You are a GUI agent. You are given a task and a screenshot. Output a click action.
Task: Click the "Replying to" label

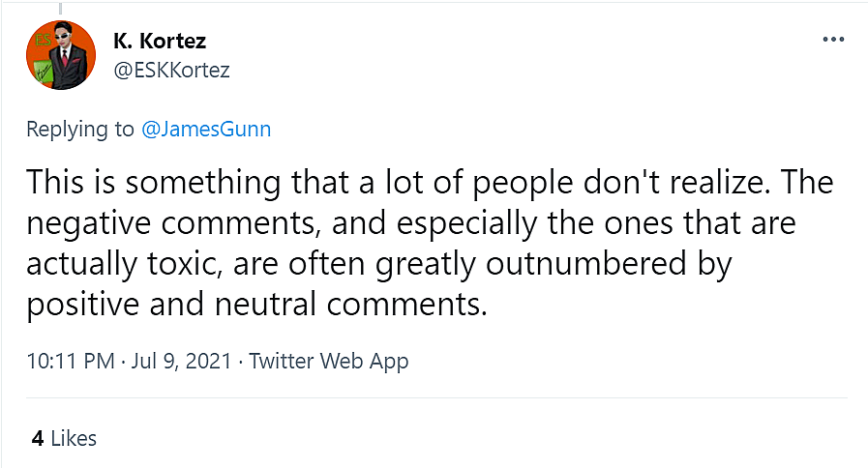coord(80,129)
